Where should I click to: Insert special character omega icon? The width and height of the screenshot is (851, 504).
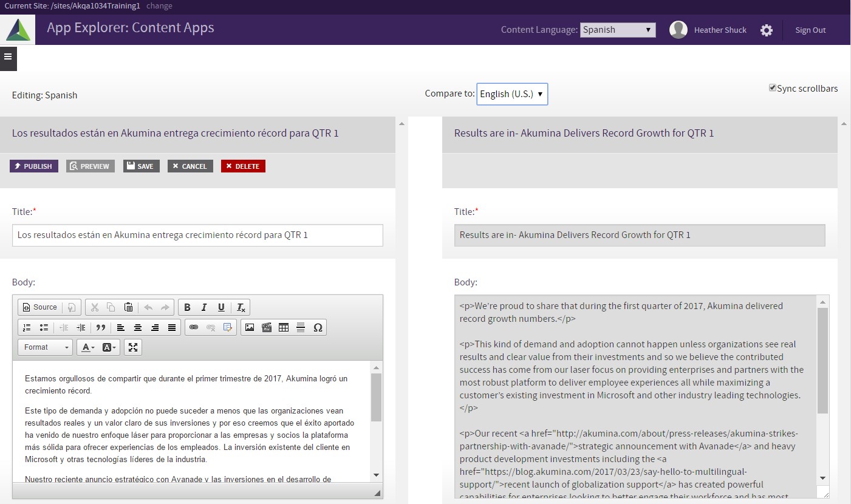318,327
